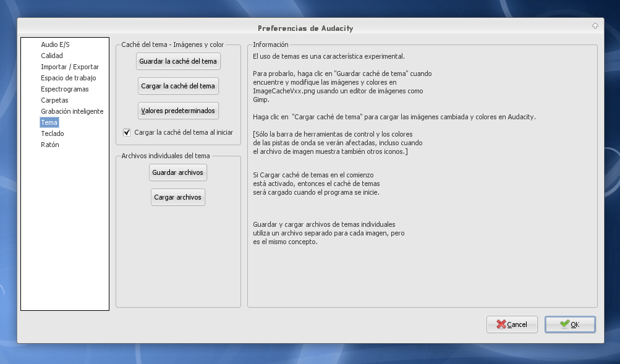Open Importar / Exportar settings
This screenshot has width=620, height=364.
(70, 67)
